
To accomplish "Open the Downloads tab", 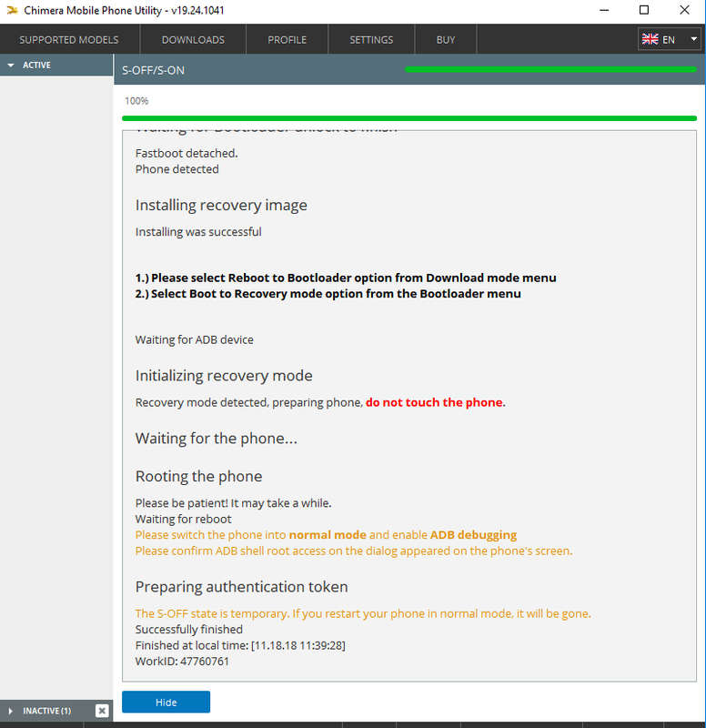I will point(193,40).
